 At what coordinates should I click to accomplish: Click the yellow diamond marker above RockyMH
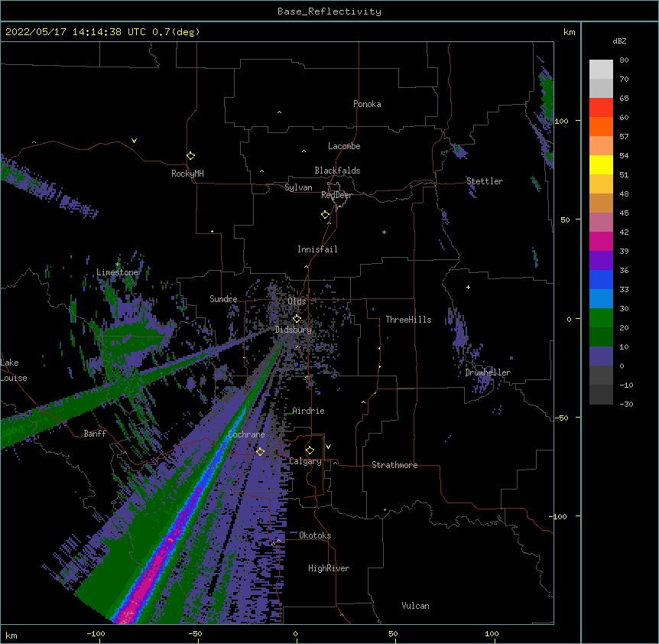pos(190,156)
